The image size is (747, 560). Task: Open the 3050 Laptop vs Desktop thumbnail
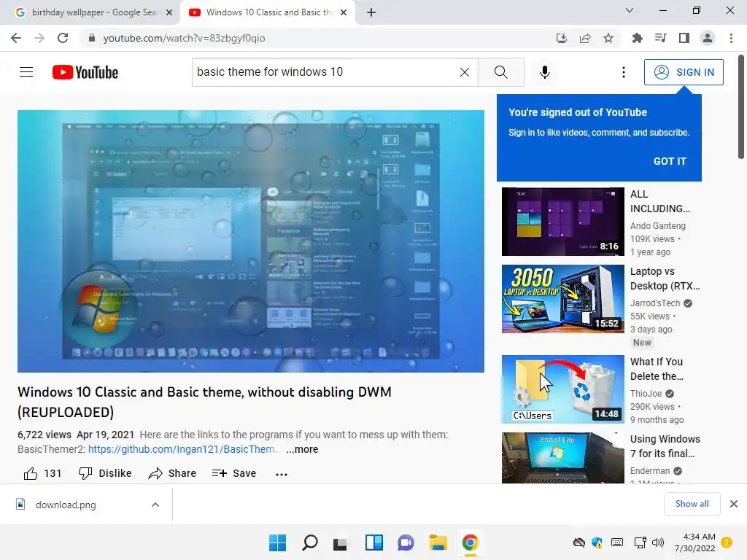click(562, 298)
